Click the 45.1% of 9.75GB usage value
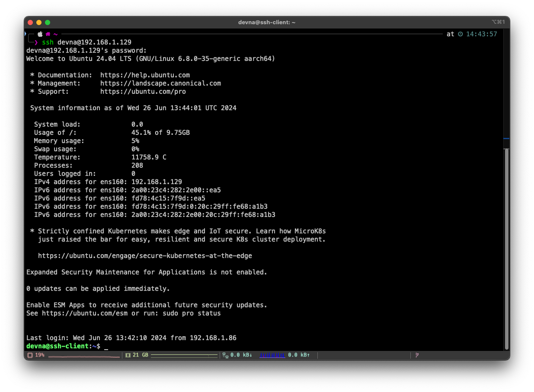This screenshot has height=392, width=534. pos(160,133)
